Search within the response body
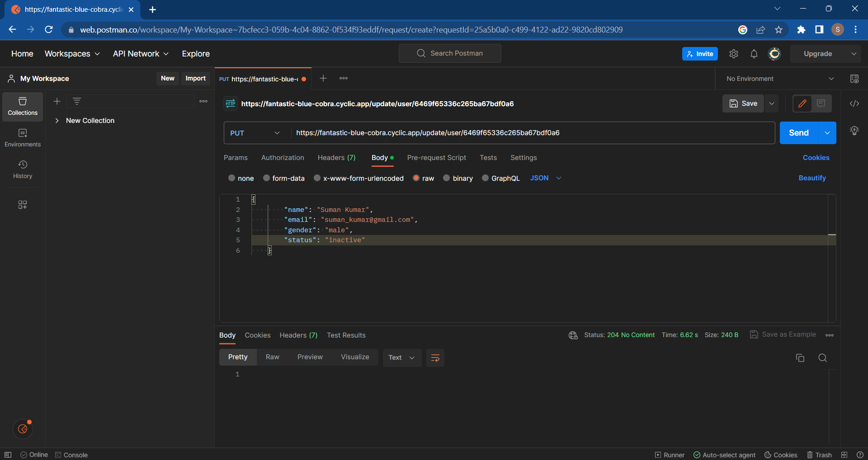Viewport: 868px width, 460px height. coord(822,358)
